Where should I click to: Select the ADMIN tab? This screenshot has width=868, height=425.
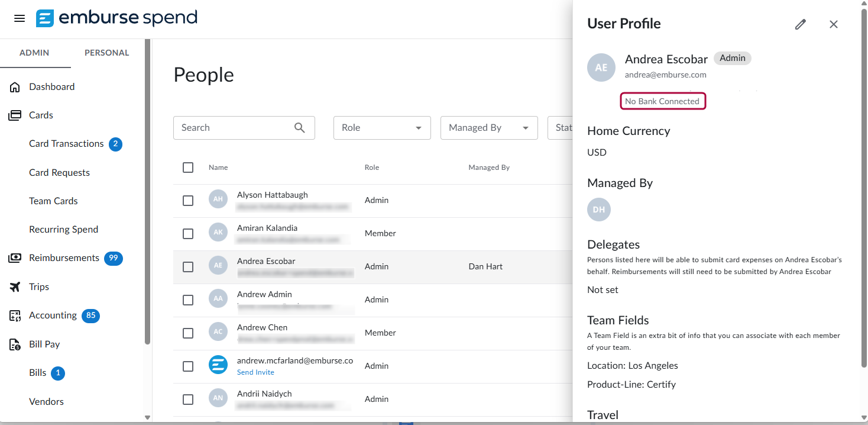tap(34, 53)
